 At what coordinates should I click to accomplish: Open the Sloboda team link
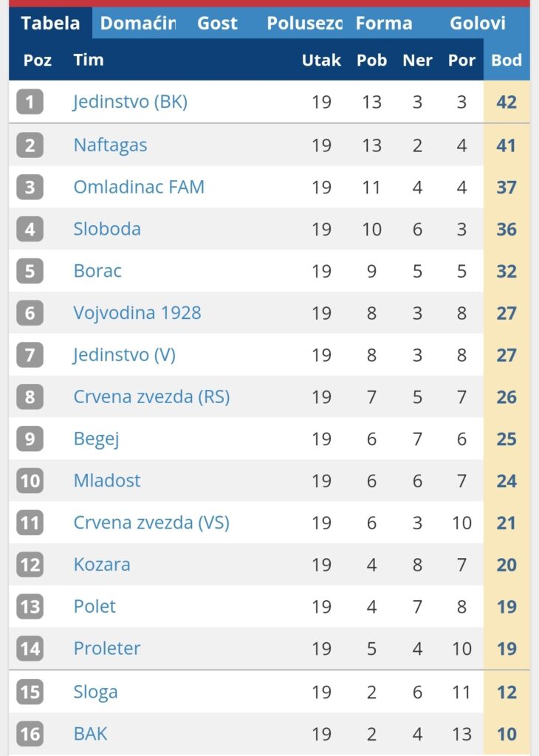click(x=107, y=229)
